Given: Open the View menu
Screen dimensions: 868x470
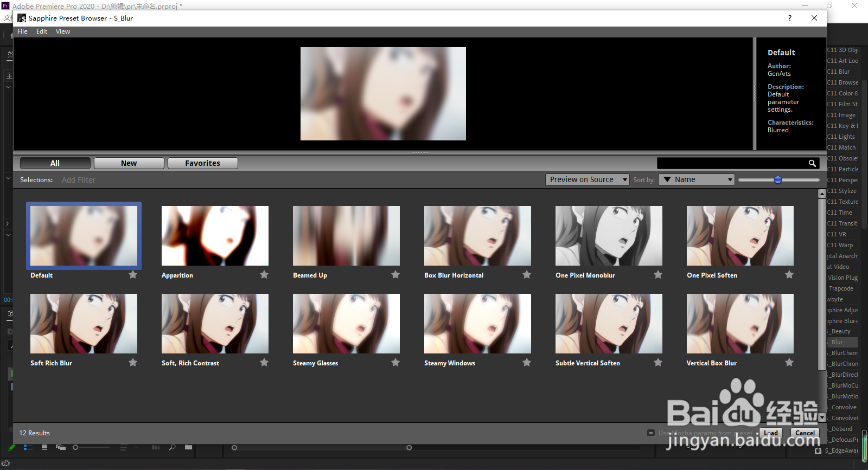Looking at the screenshot, I should click(63, 31).
